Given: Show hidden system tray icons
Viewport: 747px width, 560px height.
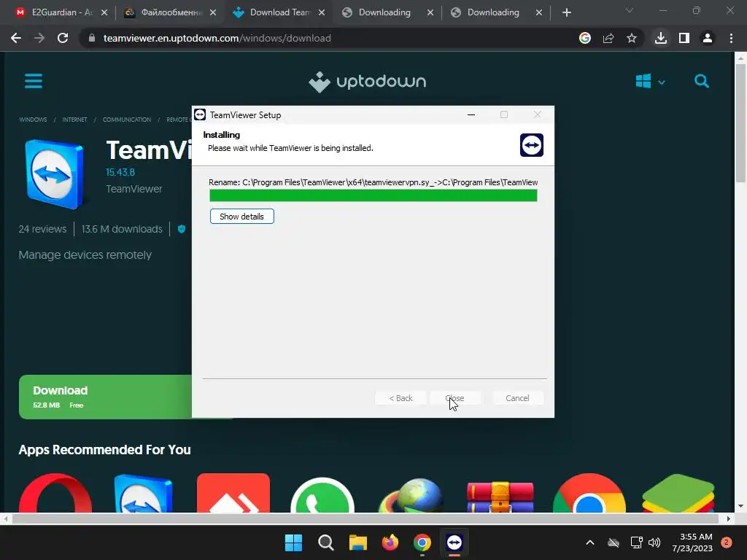Looking at the screenshot, I should tap(589, 542).
